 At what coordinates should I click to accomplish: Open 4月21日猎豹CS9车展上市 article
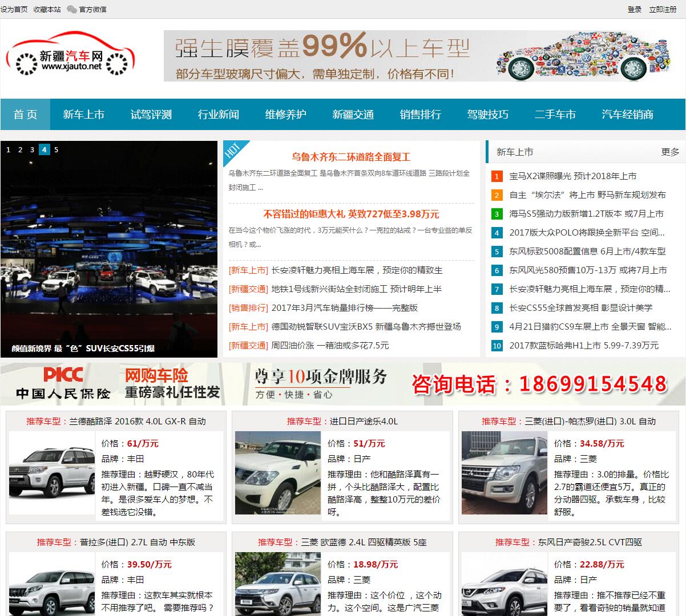point(590,327)
